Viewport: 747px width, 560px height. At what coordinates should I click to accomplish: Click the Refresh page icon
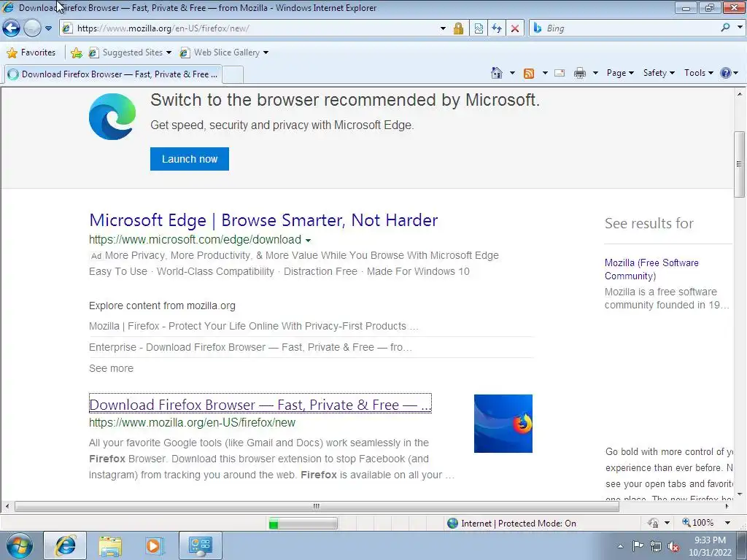pos(497,28)
